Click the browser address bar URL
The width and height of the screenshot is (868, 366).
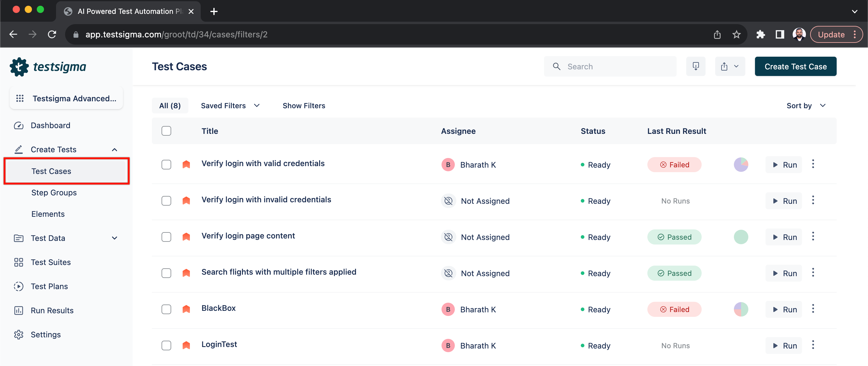[x=176, y=34]
